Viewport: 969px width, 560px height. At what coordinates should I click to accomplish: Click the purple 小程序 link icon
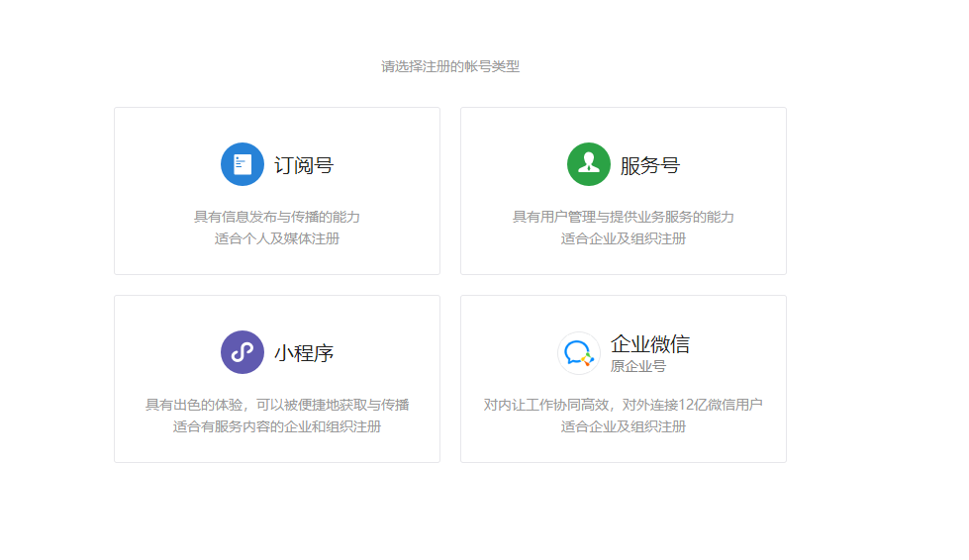click(242, 352)
